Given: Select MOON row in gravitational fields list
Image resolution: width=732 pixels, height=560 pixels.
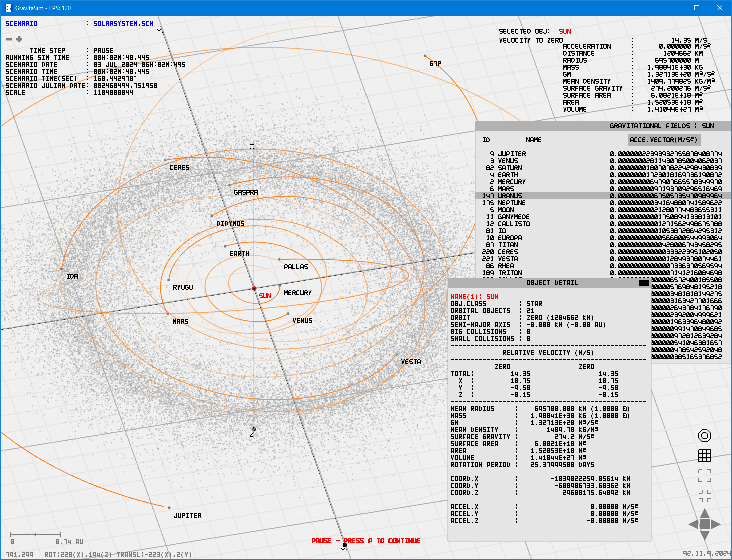Looking at the screenshot, I should (603, 210).
